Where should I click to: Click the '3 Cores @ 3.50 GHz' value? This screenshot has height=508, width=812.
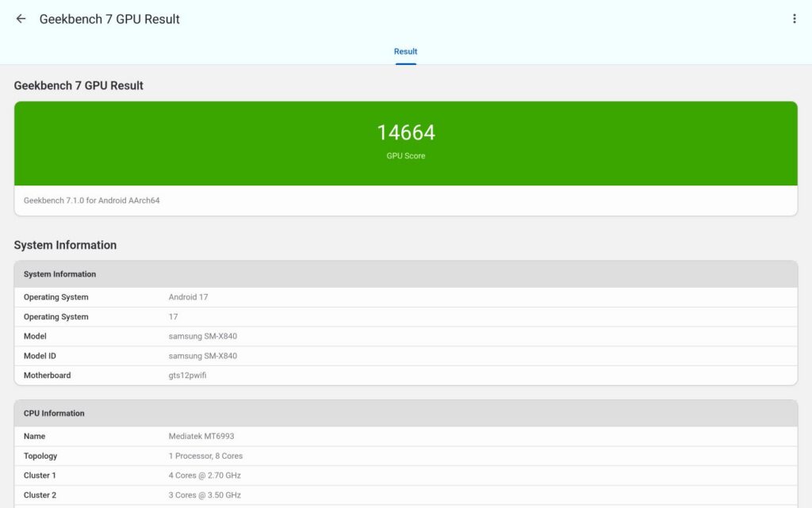tap(205, 495)
